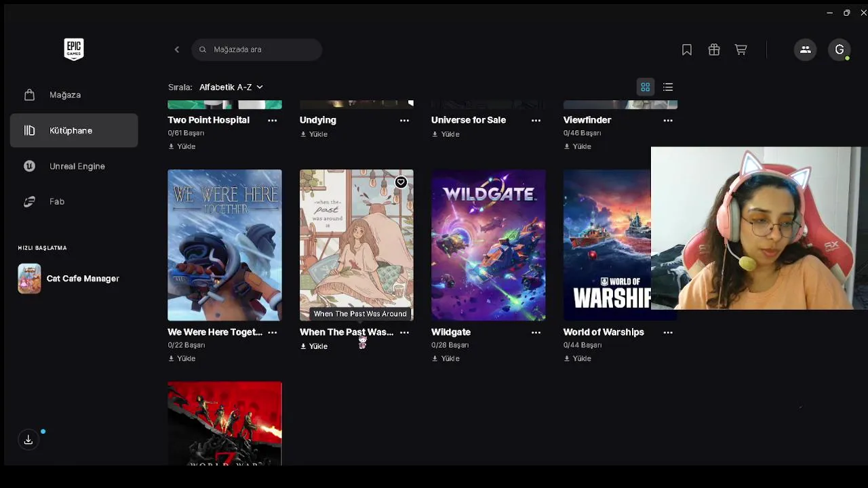Viewport: 868px width, 488px height.
Task: Click Yükle under Undying
Action: [314, 134]
